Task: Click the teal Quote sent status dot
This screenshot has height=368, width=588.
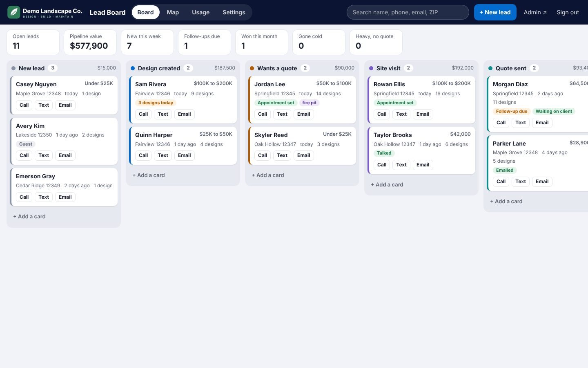Action: click(x=490, y=68)
